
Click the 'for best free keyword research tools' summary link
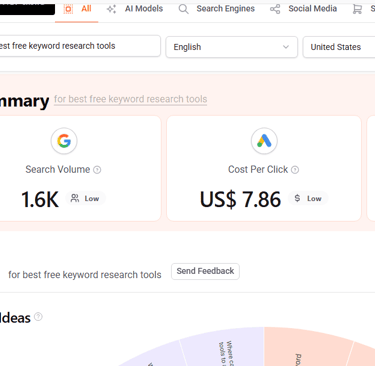[130, 99]
